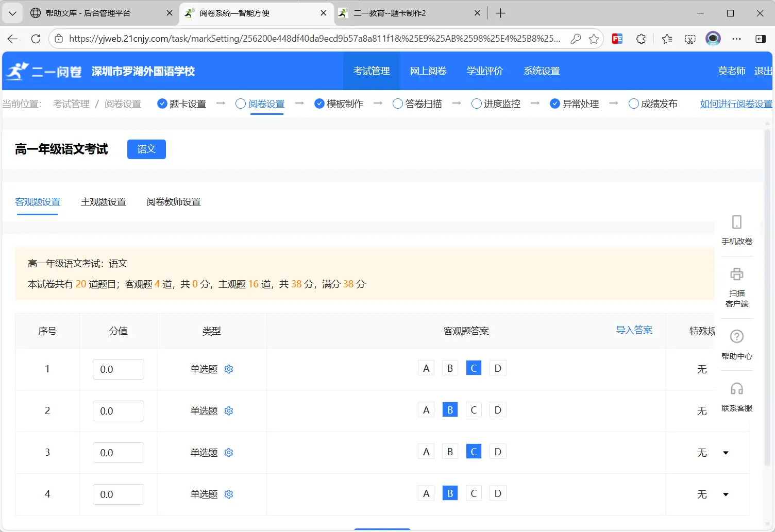Open the 如何进行阅卷设置 guide link
The width and height of the screenshot is (775, 532).
pos(735,103)
